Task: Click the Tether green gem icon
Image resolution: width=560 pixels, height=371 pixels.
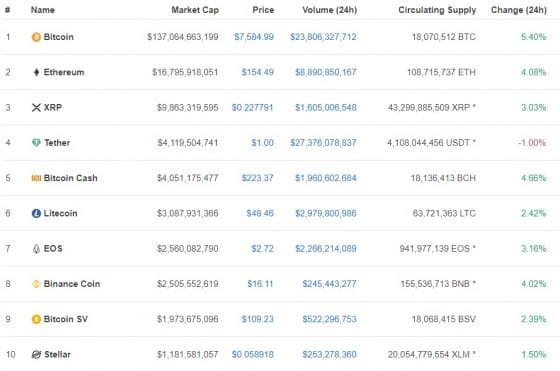Action: coord(36,143)
